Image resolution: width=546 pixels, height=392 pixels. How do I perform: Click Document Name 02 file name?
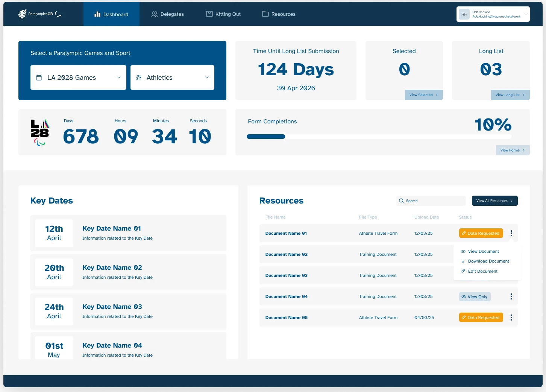pos(287,254)
